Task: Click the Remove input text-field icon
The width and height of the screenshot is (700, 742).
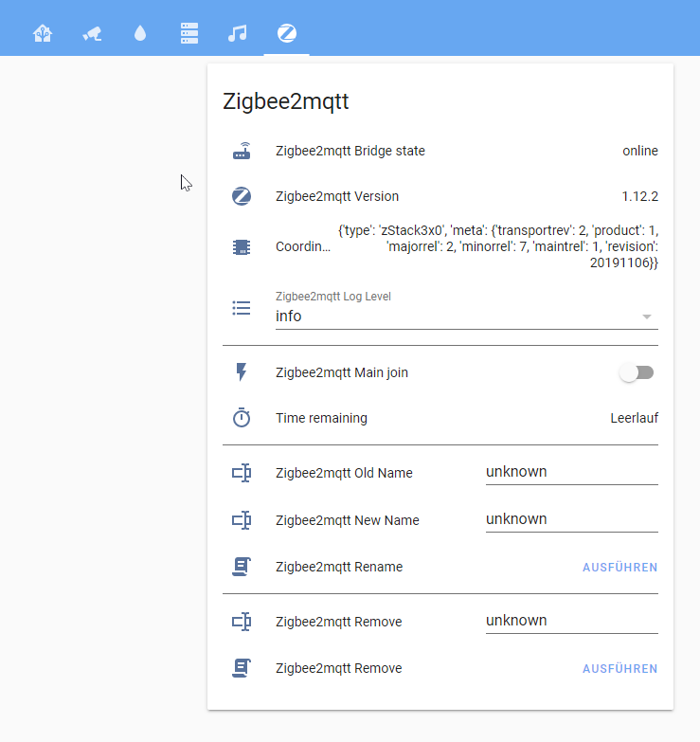Action: click(x=242, y=622)
